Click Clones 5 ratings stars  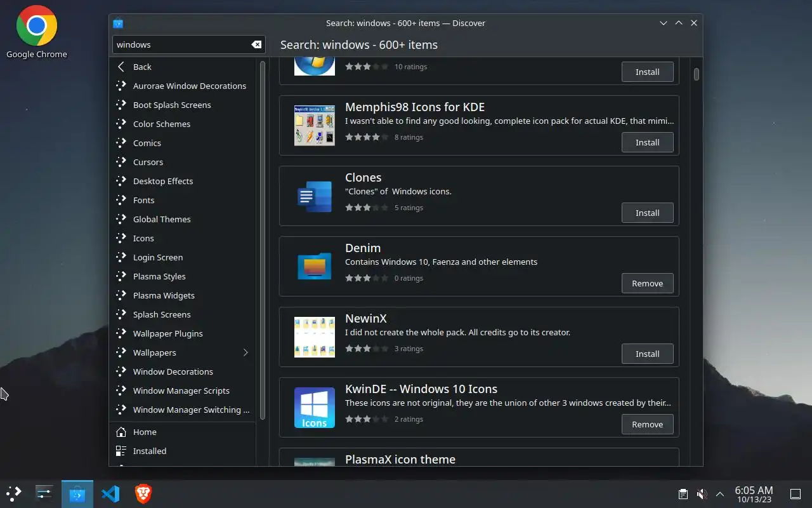pyautogui.click(x=367, y=208)
